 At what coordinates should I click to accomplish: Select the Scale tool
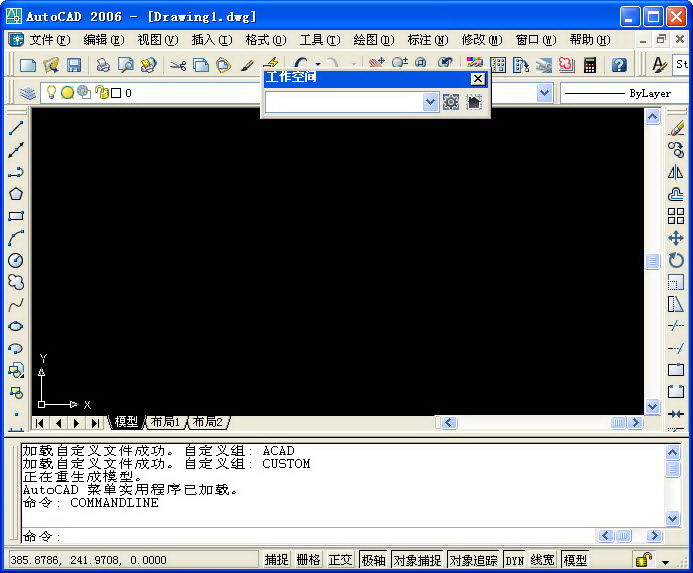676,282
